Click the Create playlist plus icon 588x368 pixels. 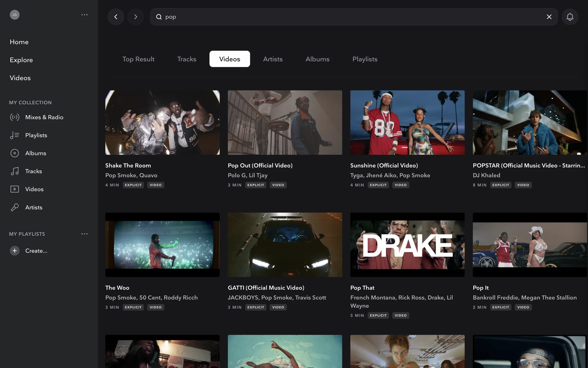click(14, 251)
